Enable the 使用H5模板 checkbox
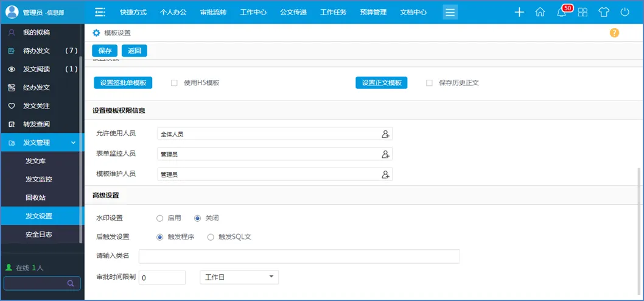Screen dimensions: 644x301 (174, 83)
